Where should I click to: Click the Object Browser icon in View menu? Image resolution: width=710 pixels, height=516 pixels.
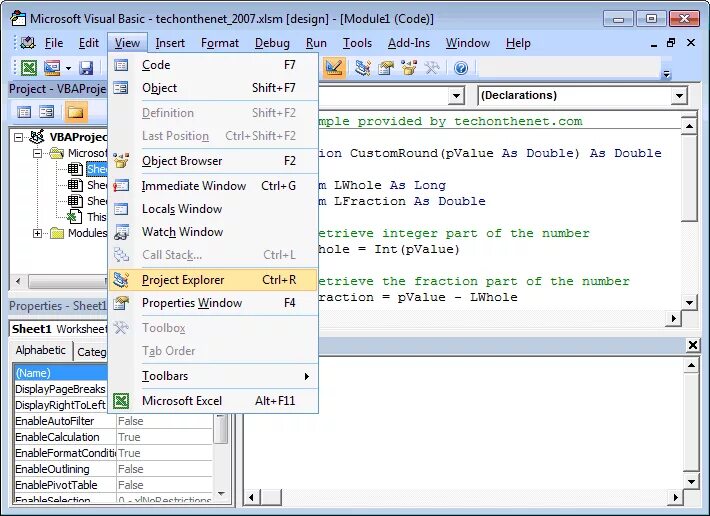[121, 161]
